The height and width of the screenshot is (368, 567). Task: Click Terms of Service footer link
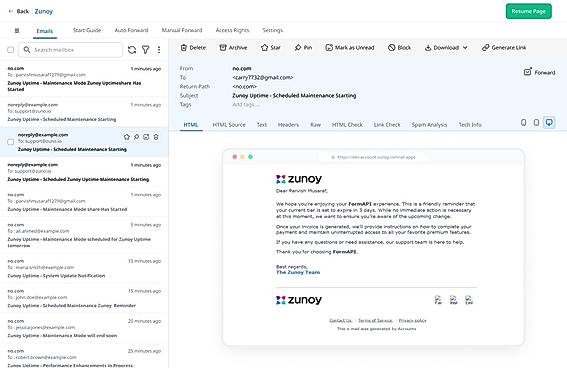click(375, 321)
